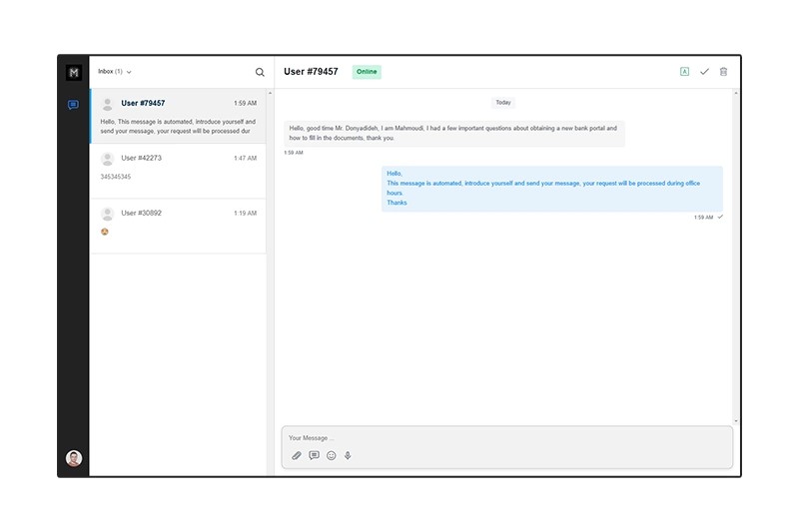
Task: Click the User #79457 chat header title
Action: (311, 72)
